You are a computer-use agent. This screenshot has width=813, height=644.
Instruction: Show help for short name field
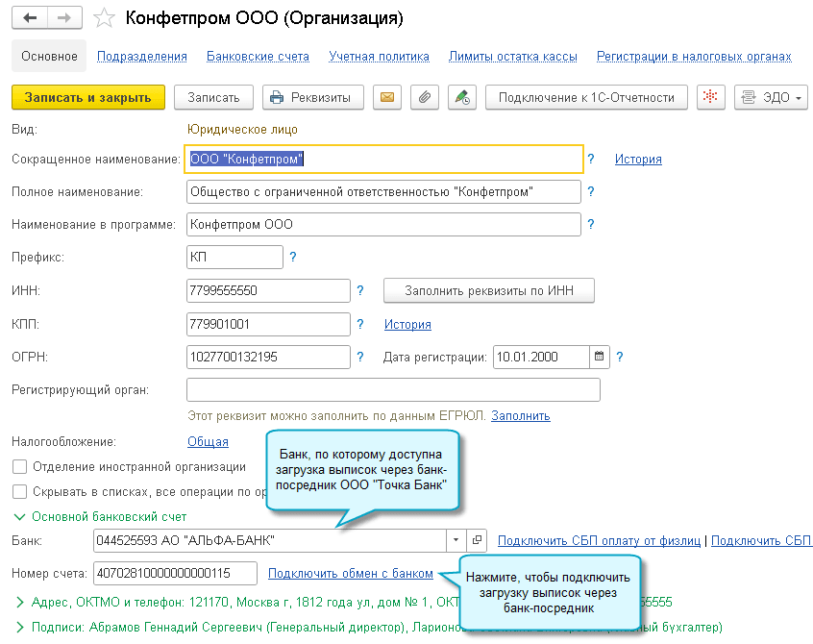pyautogui.click(x=591, y=159)
